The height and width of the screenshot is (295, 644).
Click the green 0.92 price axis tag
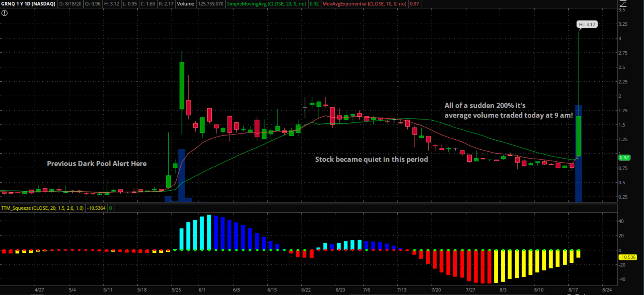pyautogui.click(x=624, y=158)
